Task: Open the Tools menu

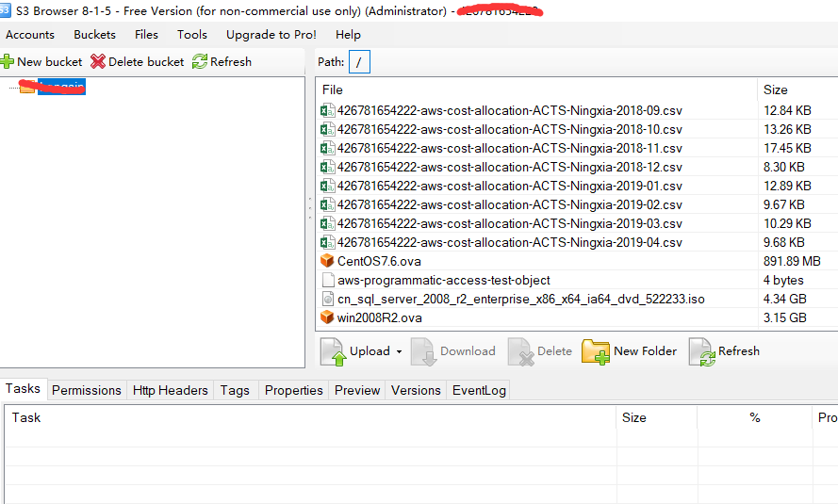Action: click(191, 35)
